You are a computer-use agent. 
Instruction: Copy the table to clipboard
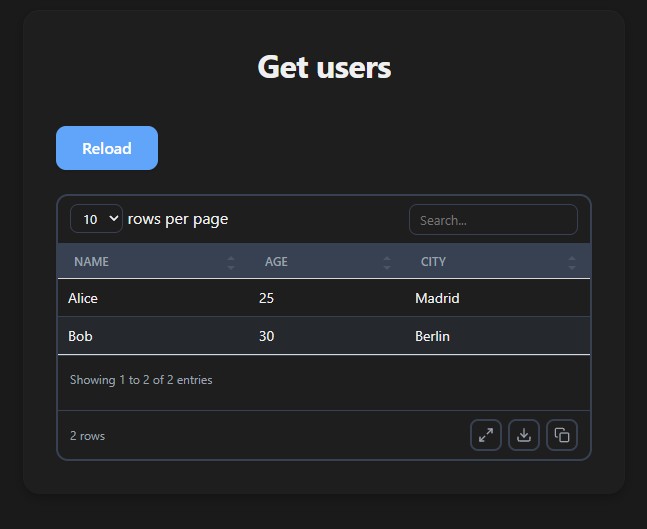coord(562,435)
